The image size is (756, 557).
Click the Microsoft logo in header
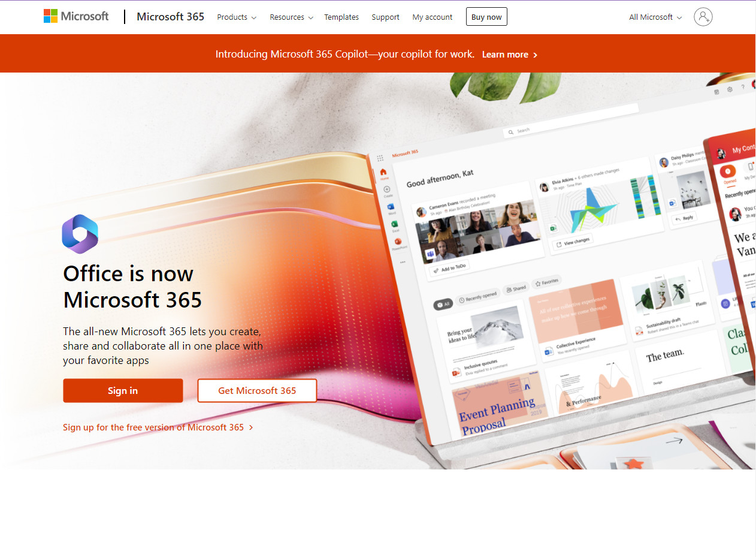click(76, 16)
